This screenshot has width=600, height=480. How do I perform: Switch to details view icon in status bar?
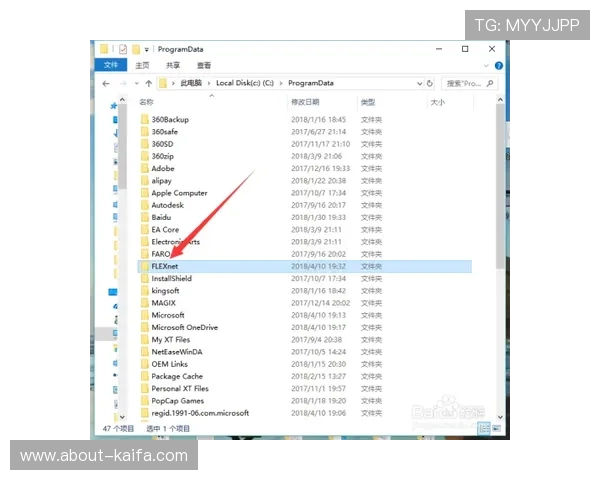pos(484,428)
